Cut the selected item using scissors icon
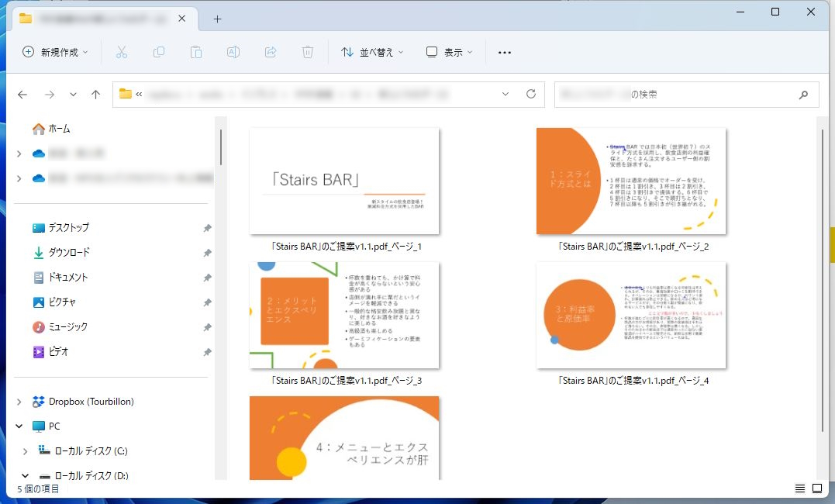 [121, 52]
